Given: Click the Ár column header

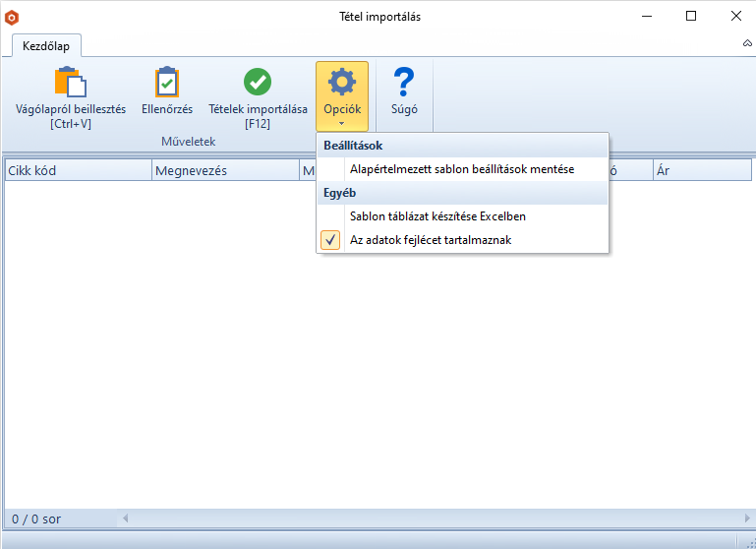Looking at the screenshot, I should [701, 171].
